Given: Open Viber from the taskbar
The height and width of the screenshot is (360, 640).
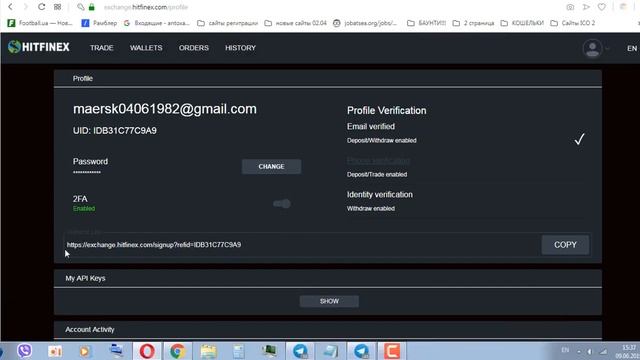Looking at the screenshot, I should click(24, 351).
